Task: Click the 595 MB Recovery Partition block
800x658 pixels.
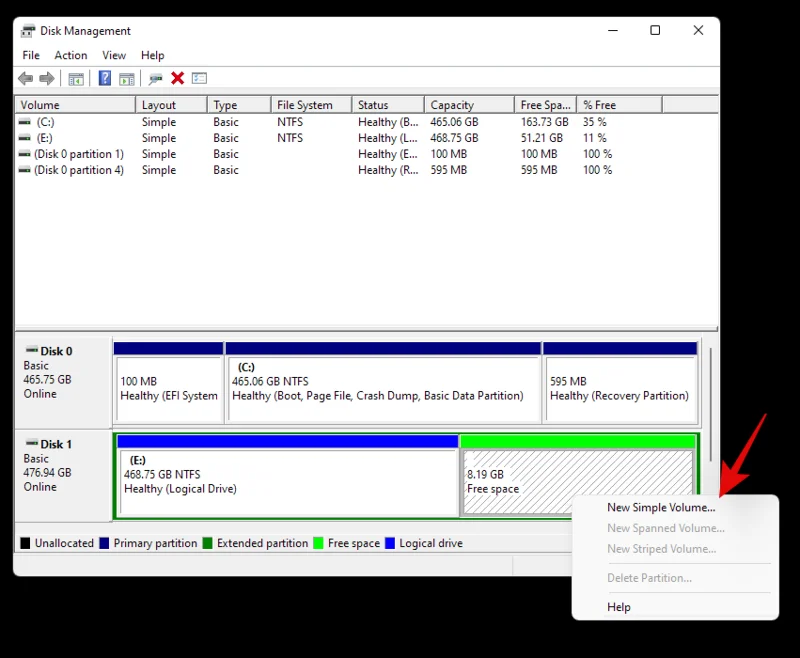Action: [x=620, y=383]
